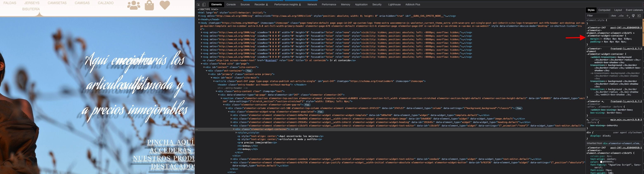The image size is (644, 174).
Task: Switch to the Console tab
Action: coord(231,5)
